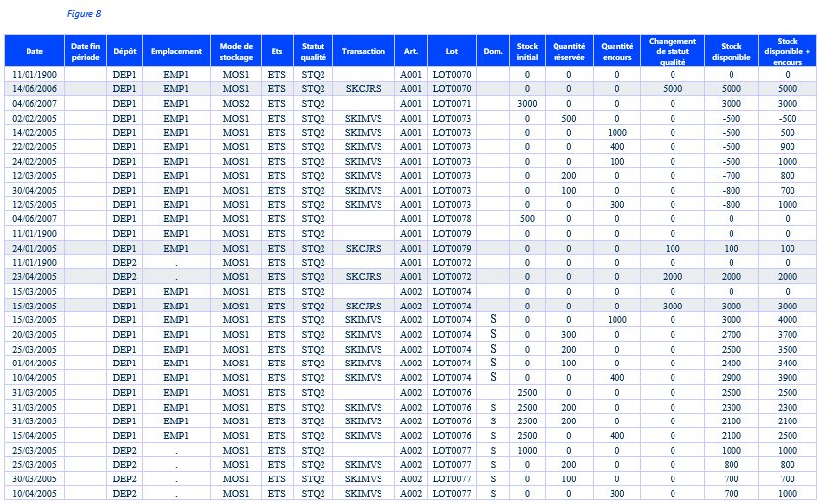Click the Stock disponible + encours header
Image resolution: width=820 pixels, height=504 pixels.
788,51
